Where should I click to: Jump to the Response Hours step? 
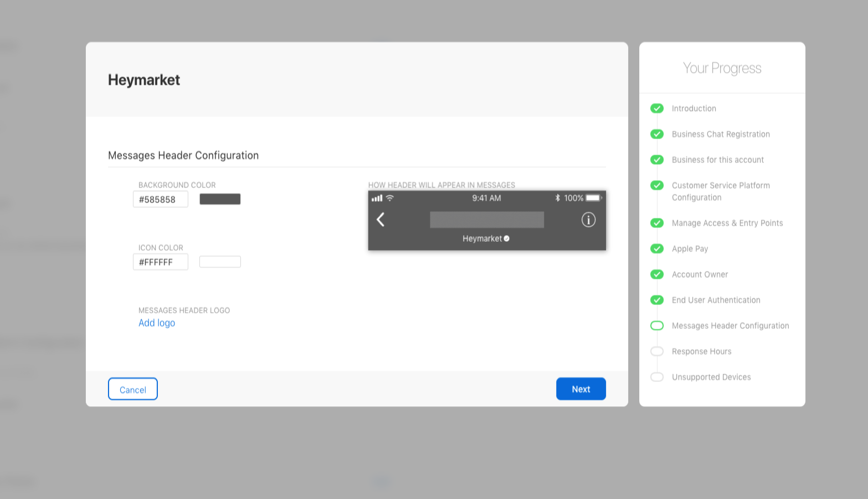pyautogui.click(x=701, y=352)
